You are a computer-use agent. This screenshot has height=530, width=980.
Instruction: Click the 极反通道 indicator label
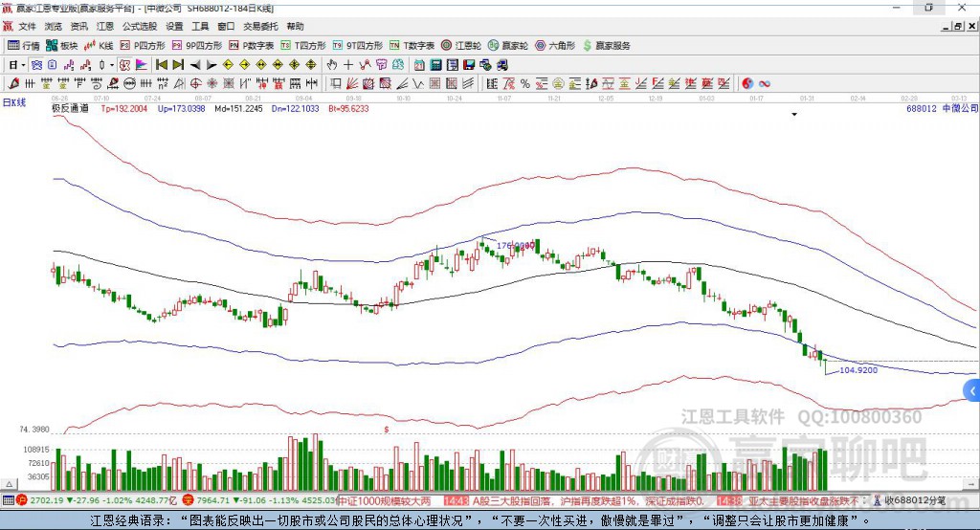coord(70,109)
